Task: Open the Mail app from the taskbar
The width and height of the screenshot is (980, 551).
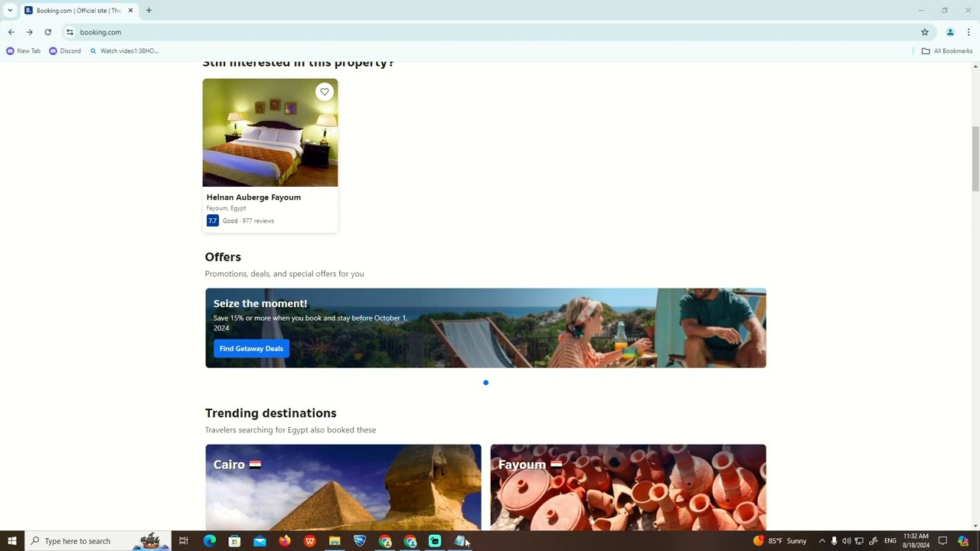Action: pos(260,541)
